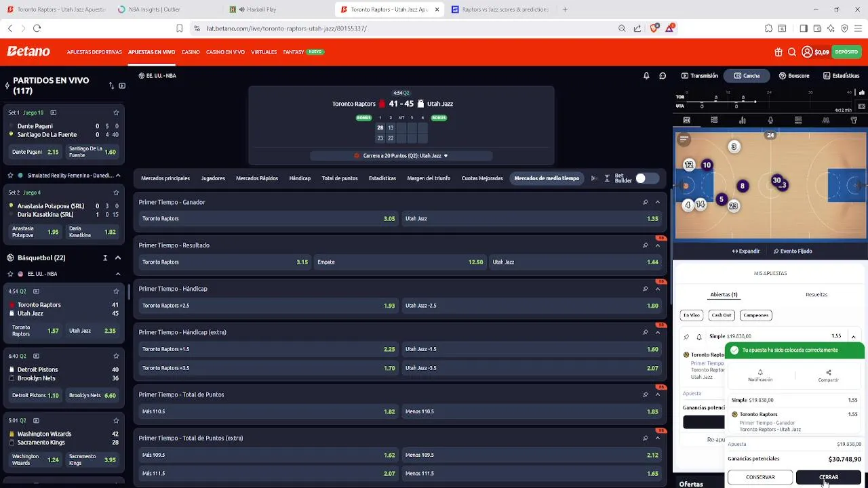Pin the Primer Tiempo - Ganador market
This screenshot has height=488, width=868.
(x=646, y=202)
